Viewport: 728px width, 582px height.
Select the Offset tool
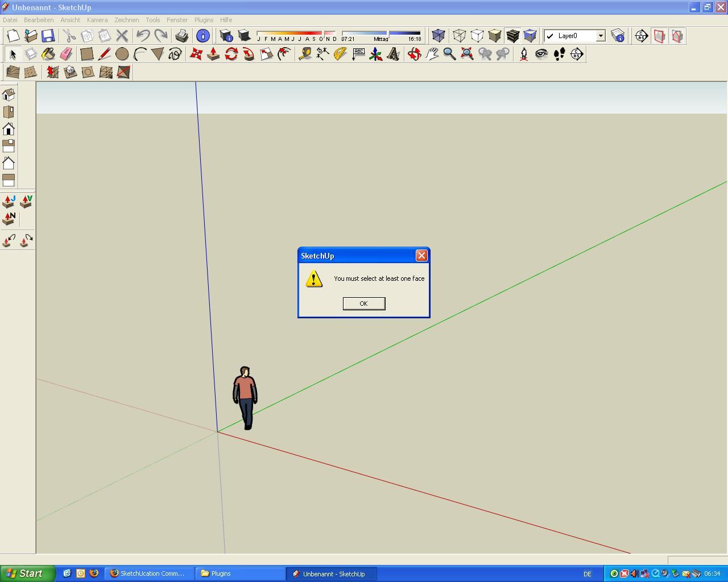point(284,54)
